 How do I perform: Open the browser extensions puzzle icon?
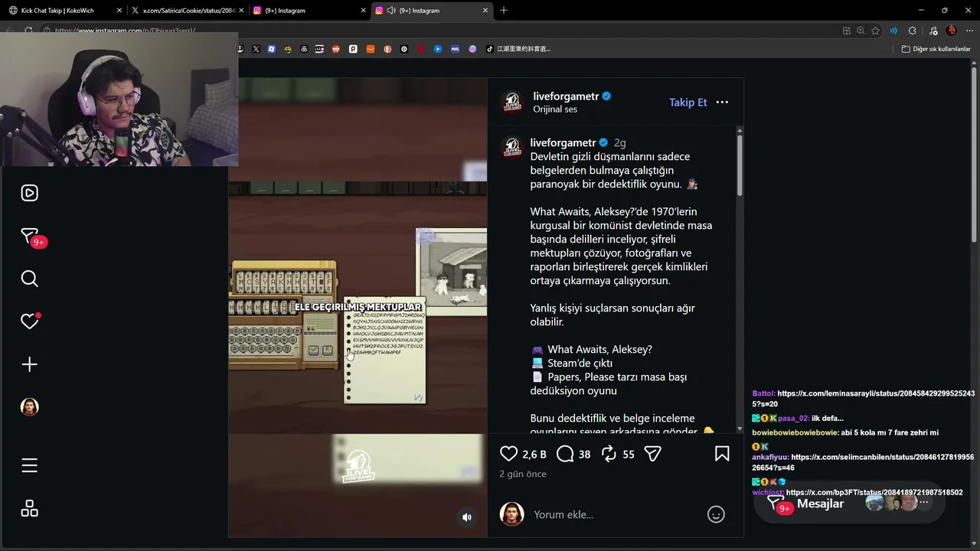pyautogui.click(x=912, y=31)
